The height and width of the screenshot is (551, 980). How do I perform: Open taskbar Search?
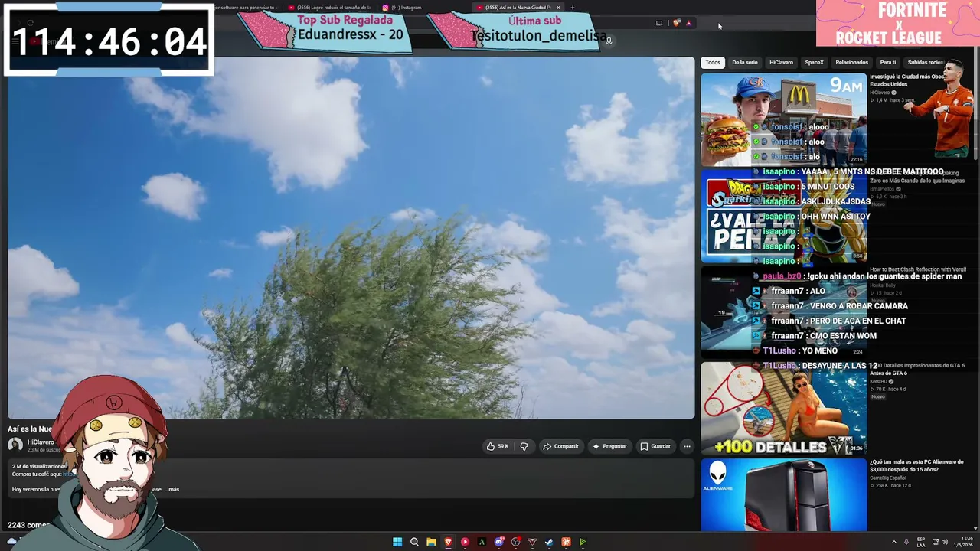click(x=414, y=542)
